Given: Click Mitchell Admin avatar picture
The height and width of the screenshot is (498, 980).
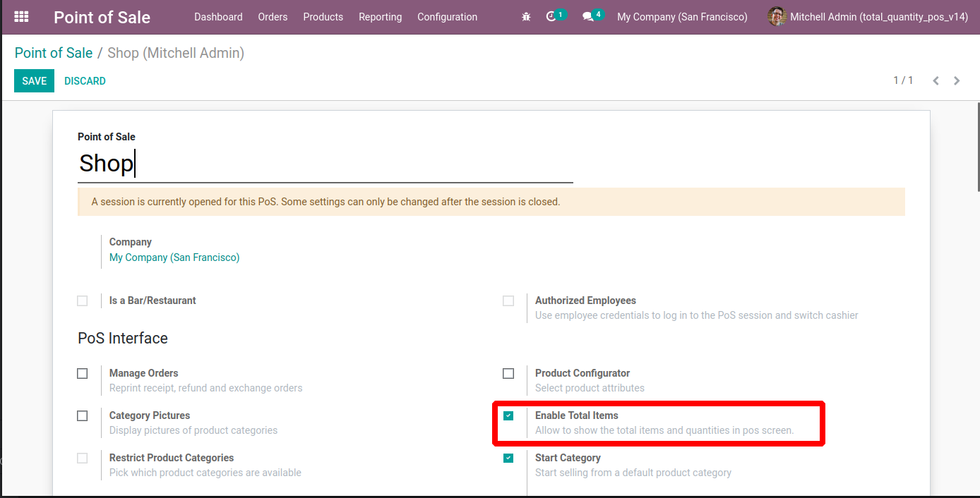Looking at the screenshot, I should click(x=777, y=17).
